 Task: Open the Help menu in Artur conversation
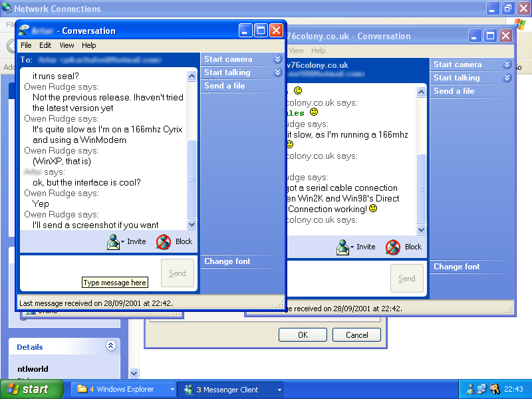pyautogui.click(x=89, y=45)
